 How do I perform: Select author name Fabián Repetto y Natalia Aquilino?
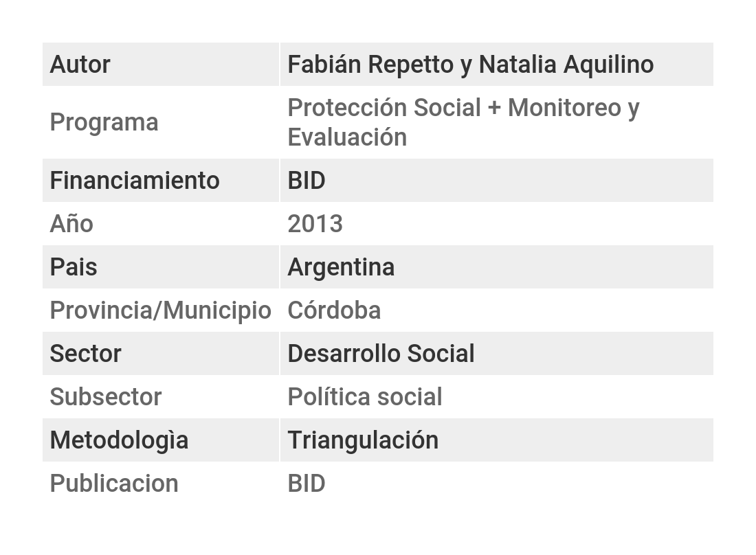click(470, 65)
